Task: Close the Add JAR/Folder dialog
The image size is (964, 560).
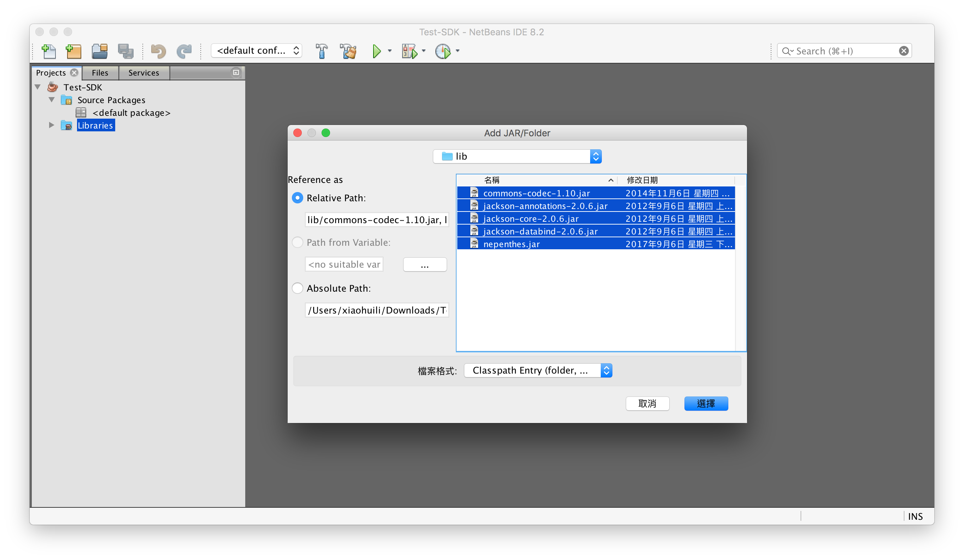Action: [x=298, y=133]
